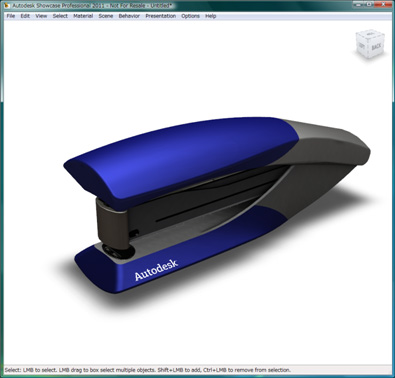Click the top face of the ViewCube
The width and height of the screenshot is (395, 378).
pyautogui.click(x=370, y=34)
